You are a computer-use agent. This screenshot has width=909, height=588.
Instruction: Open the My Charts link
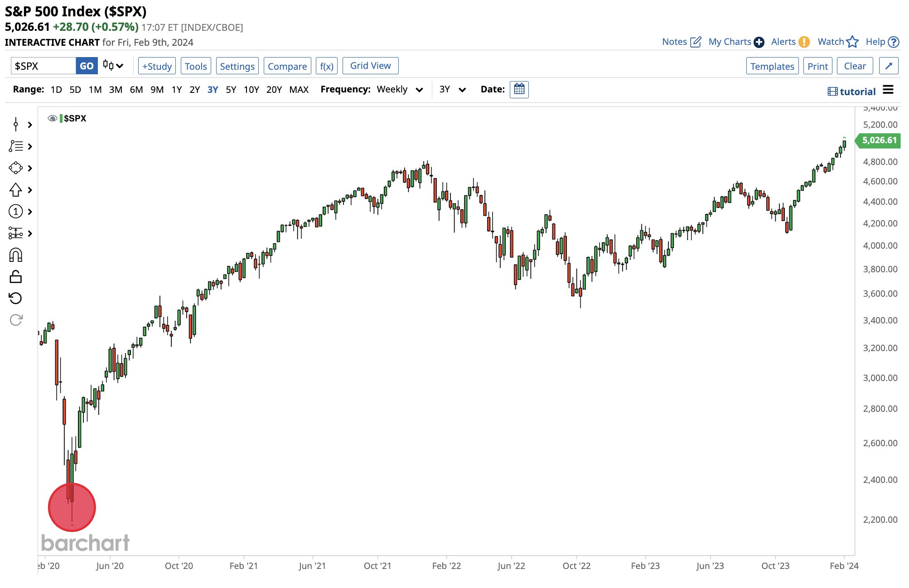(x=730, y=42)
